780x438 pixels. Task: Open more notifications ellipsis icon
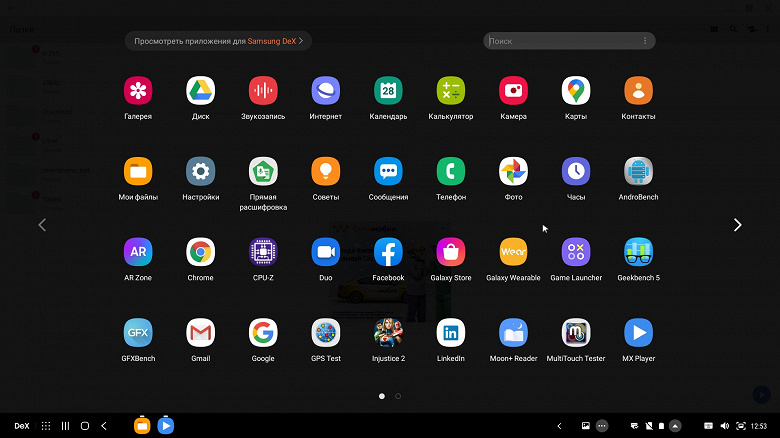(602, 426)
